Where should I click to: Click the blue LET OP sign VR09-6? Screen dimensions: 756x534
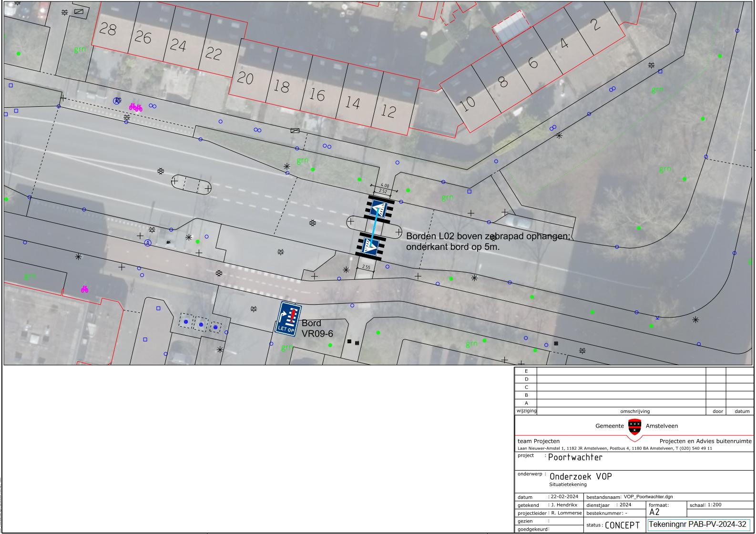(287, 318)
